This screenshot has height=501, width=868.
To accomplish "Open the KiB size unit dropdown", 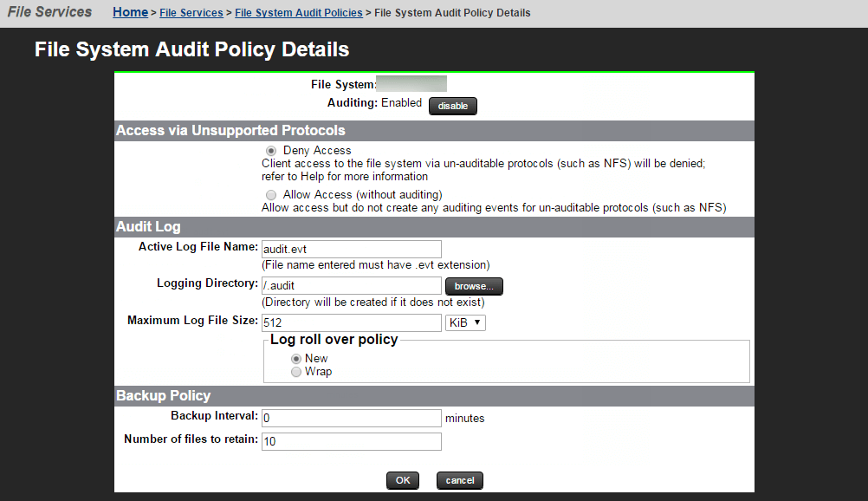I will [x=465, y=322].
